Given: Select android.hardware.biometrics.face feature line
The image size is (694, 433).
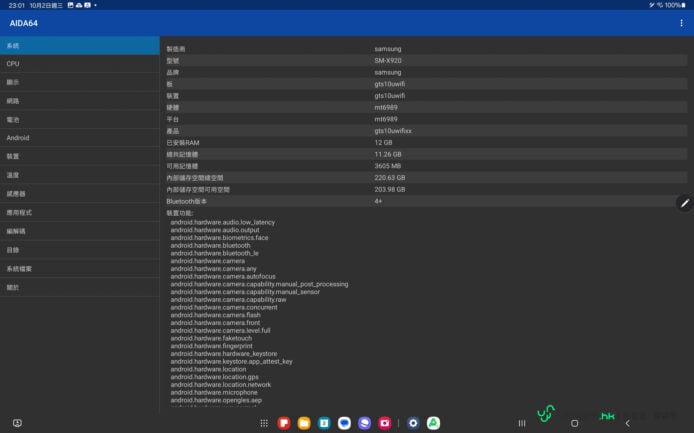Looking at the screenshot, I should coord(219,238).
